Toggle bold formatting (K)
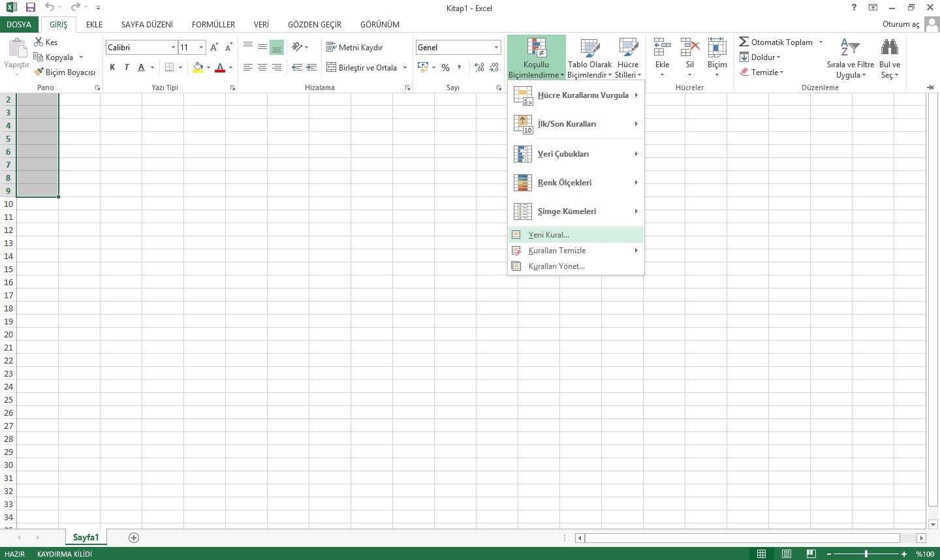 tap(112, 67)
